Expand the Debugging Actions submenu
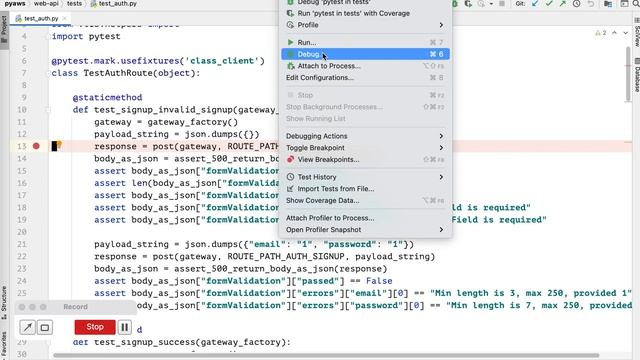The height and width of the screenshot is (360, 640). coord(365,136)
